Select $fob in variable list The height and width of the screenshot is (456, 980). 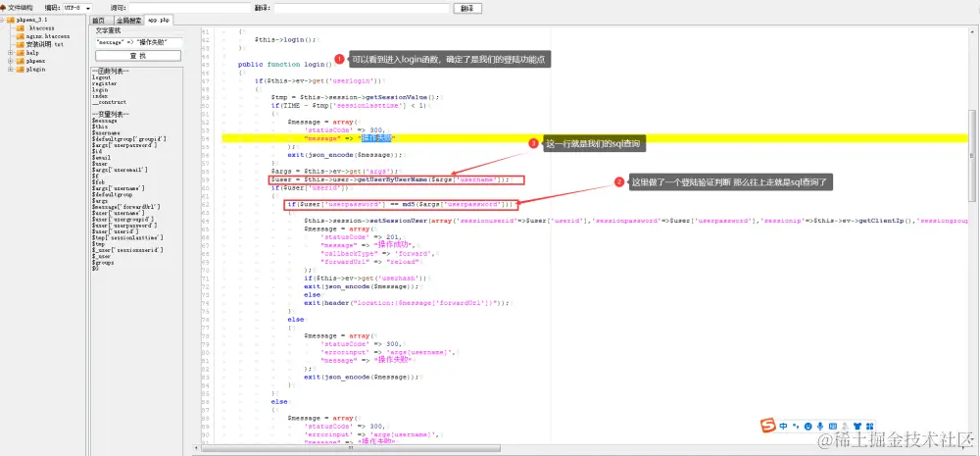(98, 182)
